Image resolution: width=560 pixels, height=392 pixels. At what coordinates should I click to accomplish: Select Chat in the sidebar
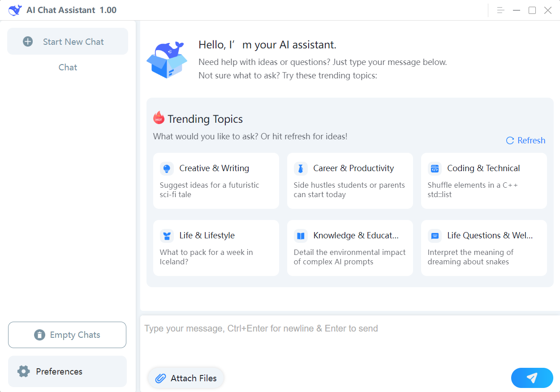(x=68, y=67)
